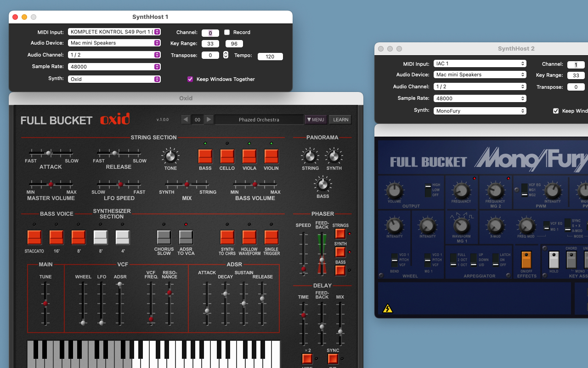Toggle the ADSR TO VCA button
Image resolution: width=588 pixels, height=368 pixels.
[x=186, y=237]
